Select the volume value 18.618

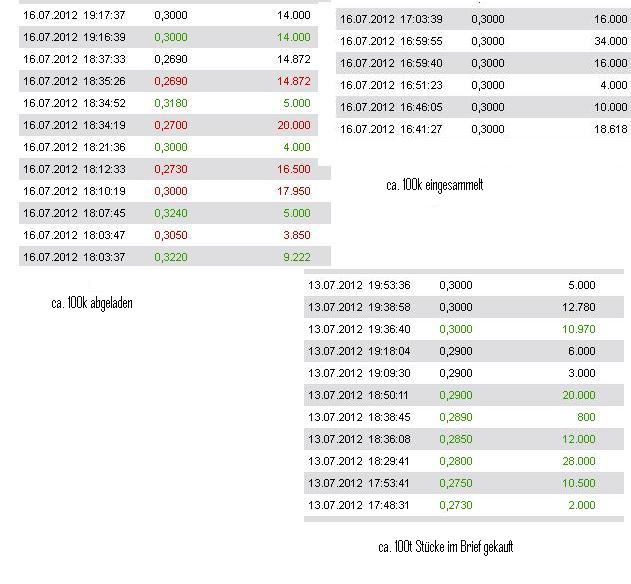[610, 129]
